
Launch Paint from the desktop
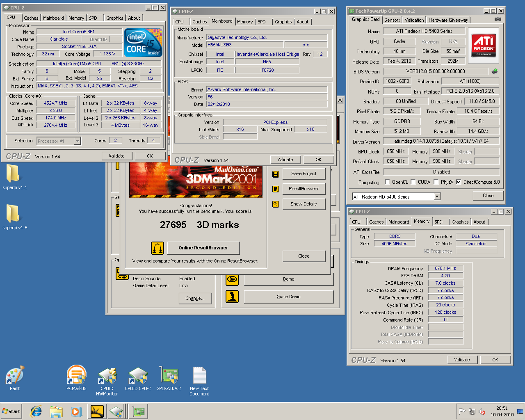[15, 375]
